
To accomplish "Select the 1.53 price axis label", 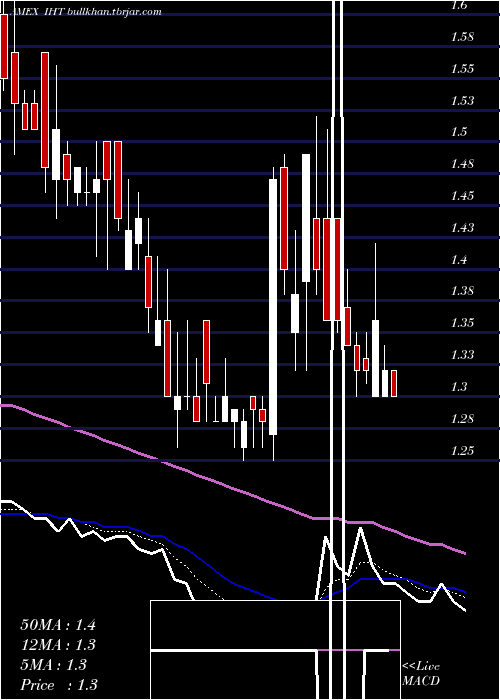I will (463, 100).
